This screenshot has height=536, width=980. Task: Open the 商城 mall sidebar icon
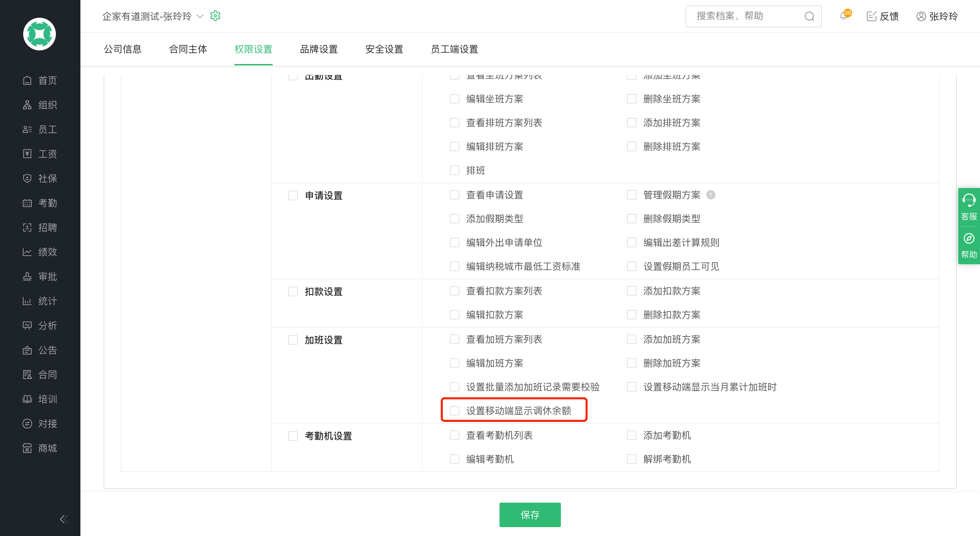(x=27, y=448)
